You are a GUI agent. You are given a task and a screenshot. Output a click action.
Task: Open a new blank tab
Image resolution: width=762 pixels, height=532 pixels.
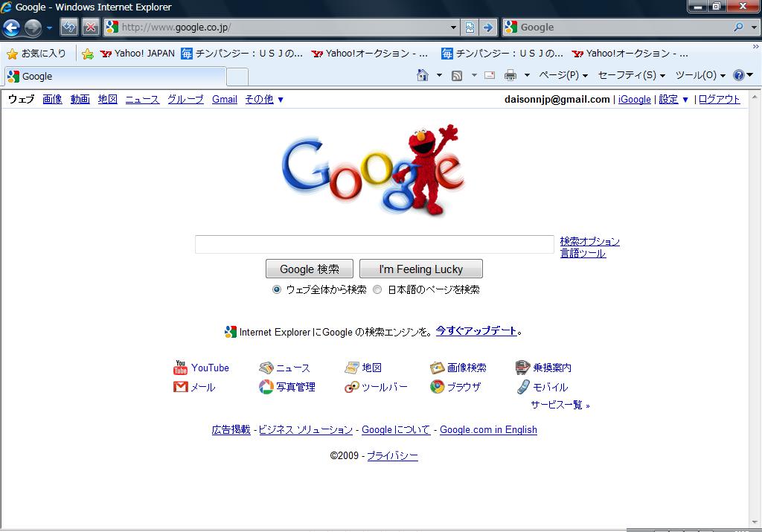pyautogui.click(x=237, y=77)
